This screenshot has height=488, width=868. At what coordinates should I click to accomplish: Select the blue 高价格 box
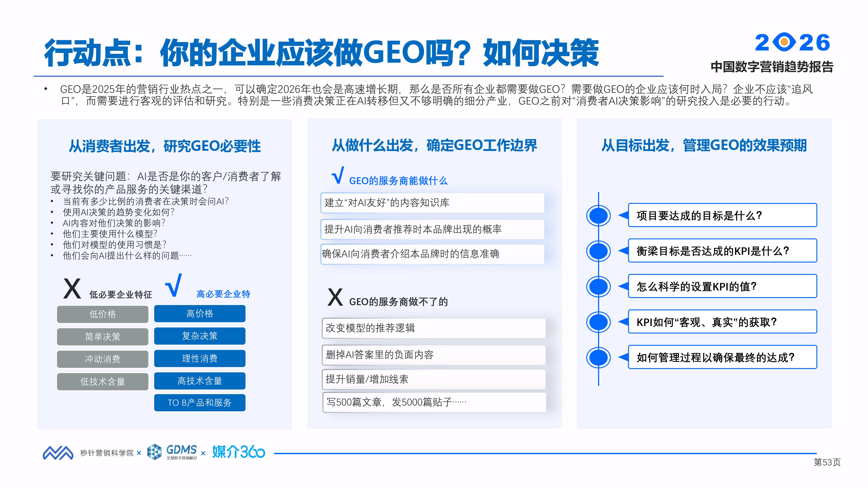(199, 314)
